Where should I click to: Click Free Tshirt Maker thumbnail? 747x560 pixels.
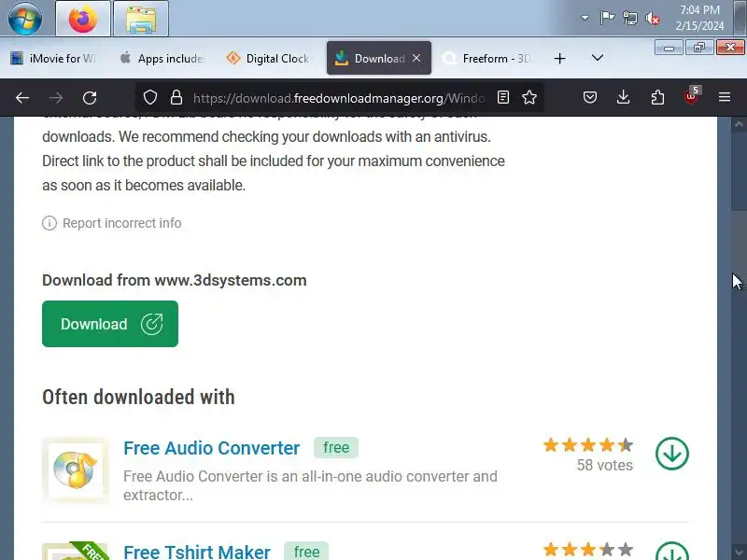76,551
